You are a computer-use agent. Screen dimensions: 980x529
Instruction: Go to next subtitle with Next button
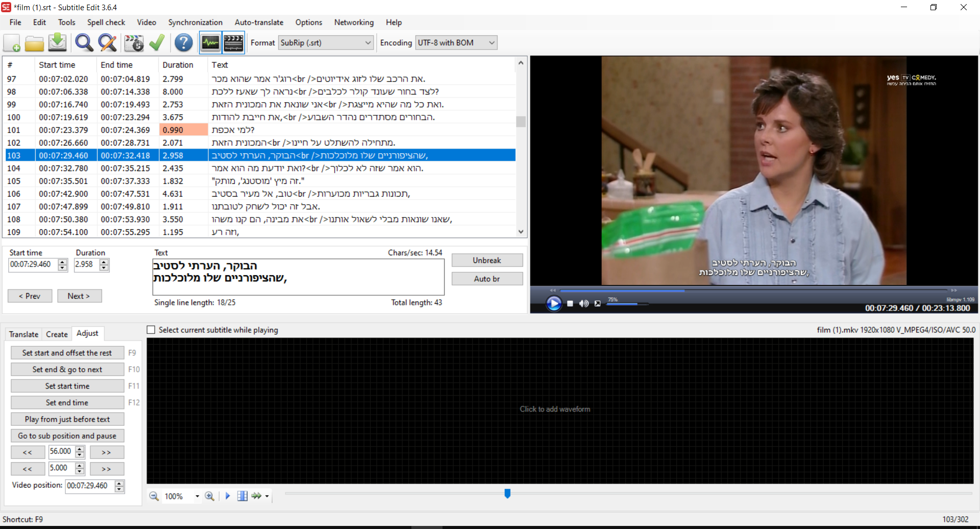pyautogui.click(x=79, y=296)
